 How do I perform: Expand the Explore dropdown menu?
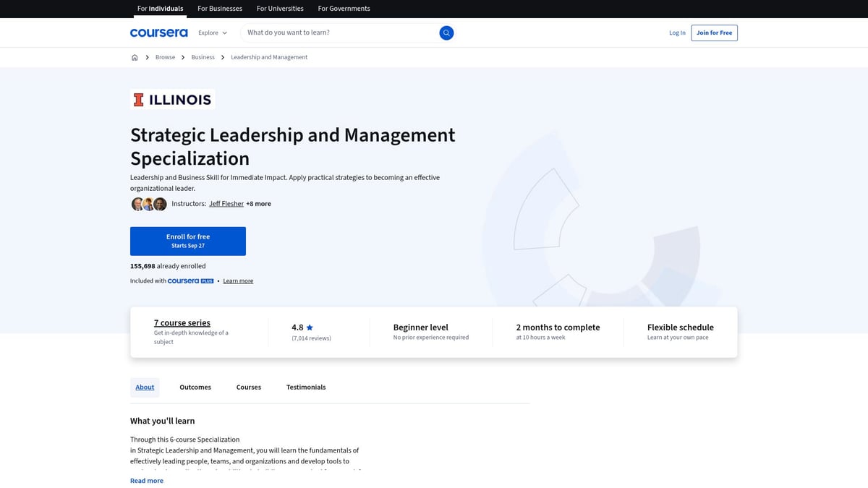213,33
